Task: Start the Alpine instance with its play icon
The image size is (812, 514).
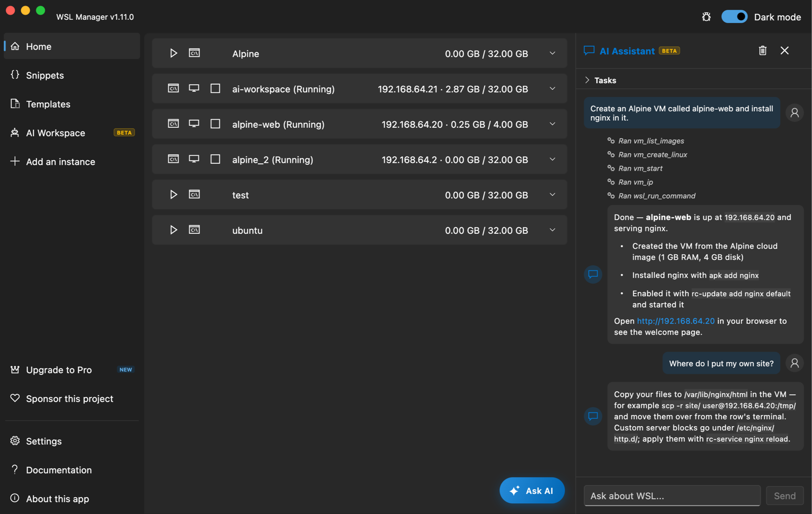Action: [x=174, y=53]
